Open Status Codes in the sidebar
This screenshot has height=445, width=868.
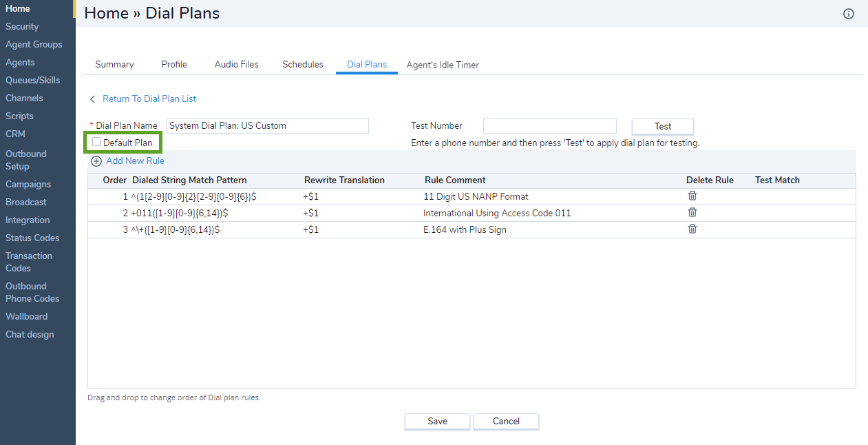32,238
